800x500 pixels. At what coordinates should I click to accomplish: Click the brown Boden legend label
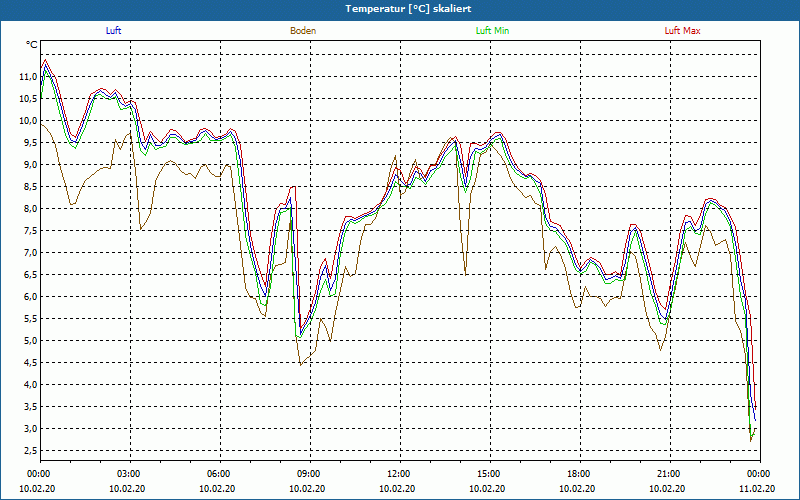coord(303,31)
